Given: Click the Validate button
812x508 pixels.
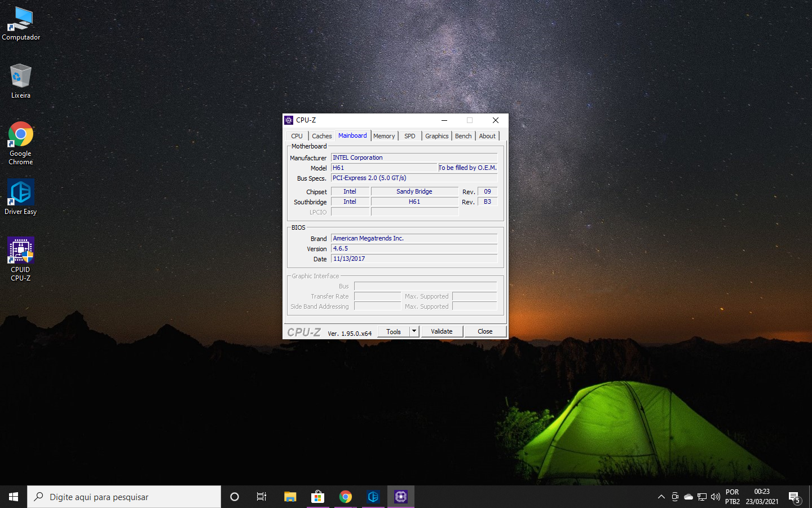Looking at the screenshot, I should pyautogui.click(x=442, y=331).
